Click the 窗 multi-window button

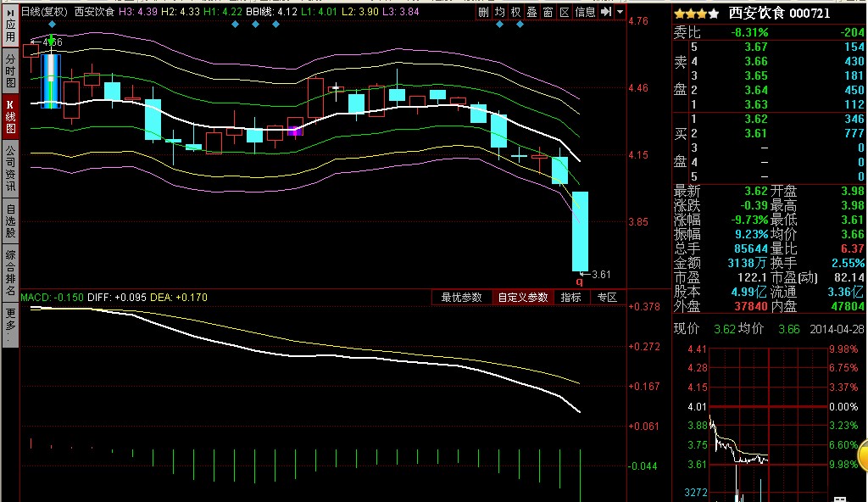tap(548, 12)
